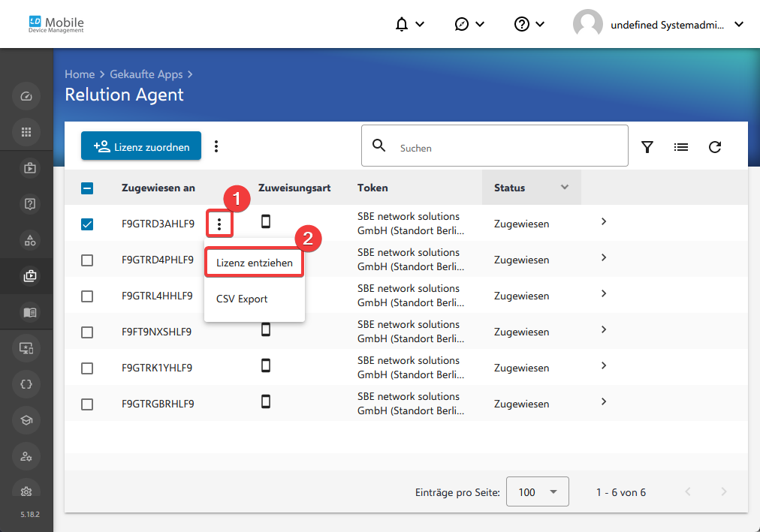The height and width of the screenshot is (532, 760).
Task: Select Lizenz entziehen from the context menu
Action: click(255, 263)
